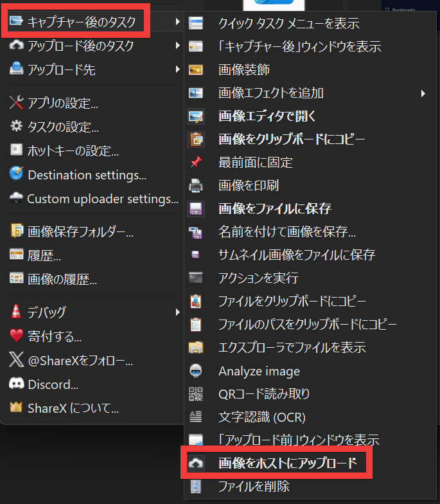Image resolution: width=440 pixels, height=504 pixels.
Task: Click the X logo beside @ShareXをフォロー
Action: (17, 361)
